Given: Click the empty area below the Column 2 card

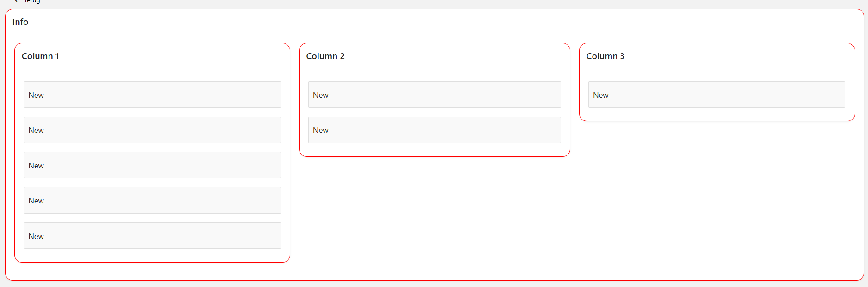Looking at the screenshot, I should (434, 212).
